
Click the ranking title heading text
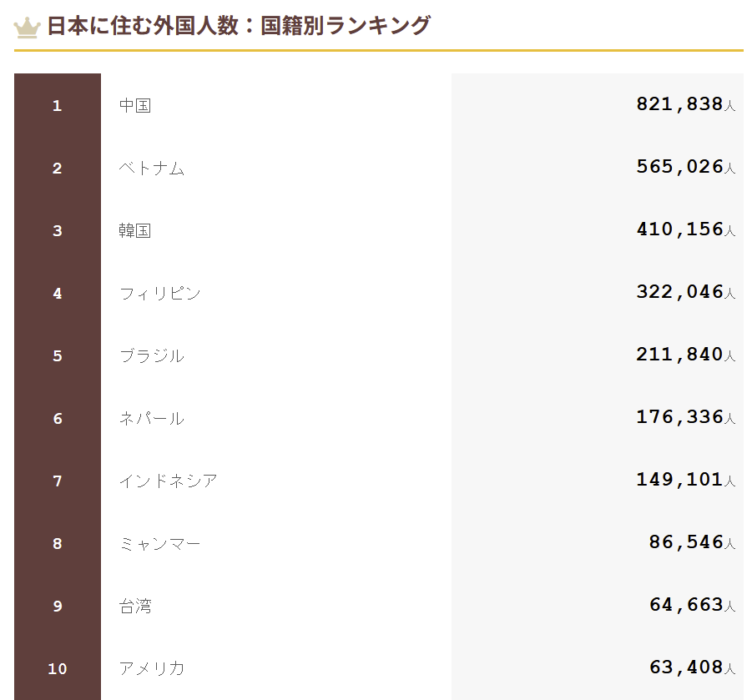(x=239, y=26)
